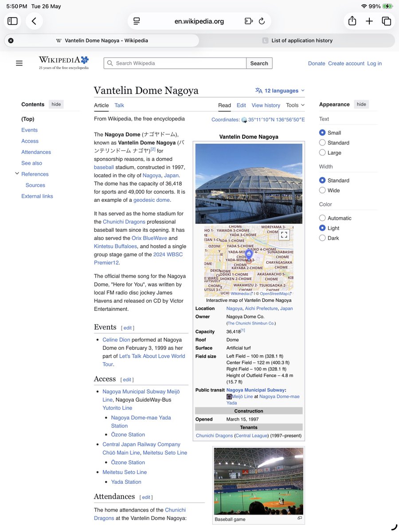The image size is (399, 532).
Task: Select Standard text size
Action: pos(322,143)
